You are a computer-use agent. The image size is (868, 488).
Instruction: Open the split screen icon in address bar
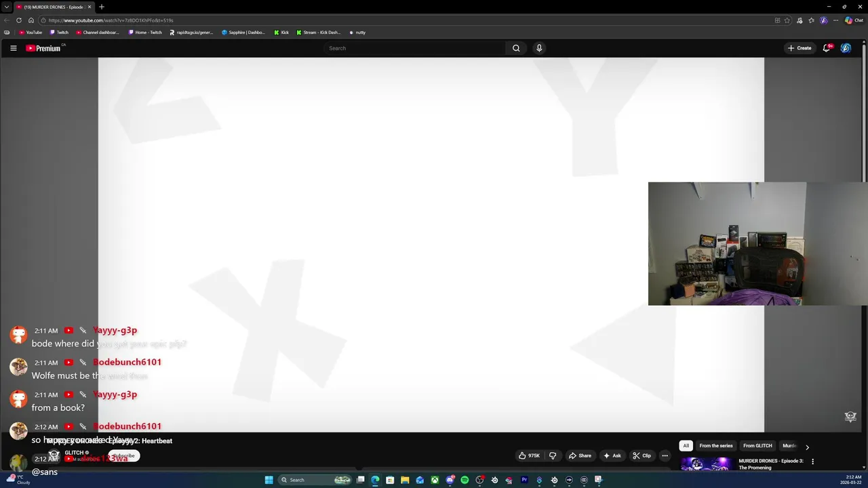[777, 20]
